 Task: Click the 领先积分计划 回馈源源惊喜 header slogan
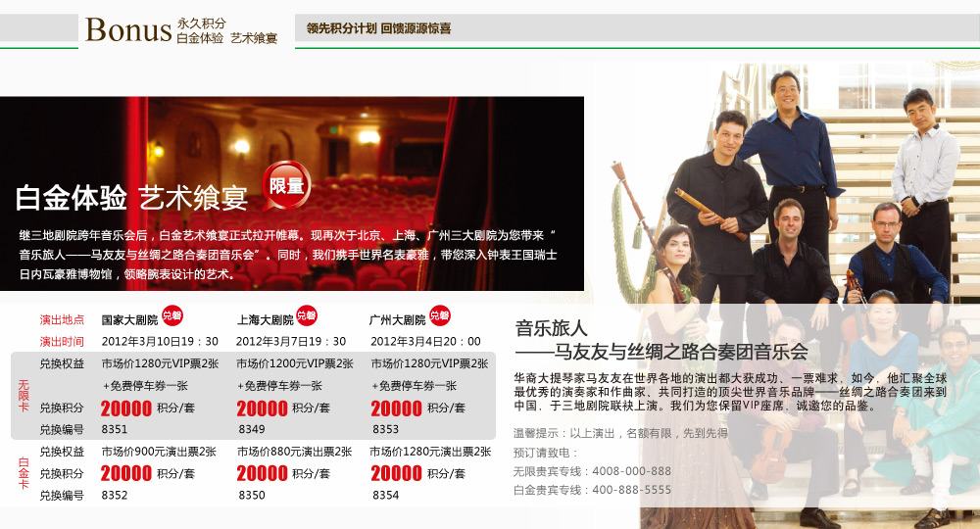coord(378,28)
